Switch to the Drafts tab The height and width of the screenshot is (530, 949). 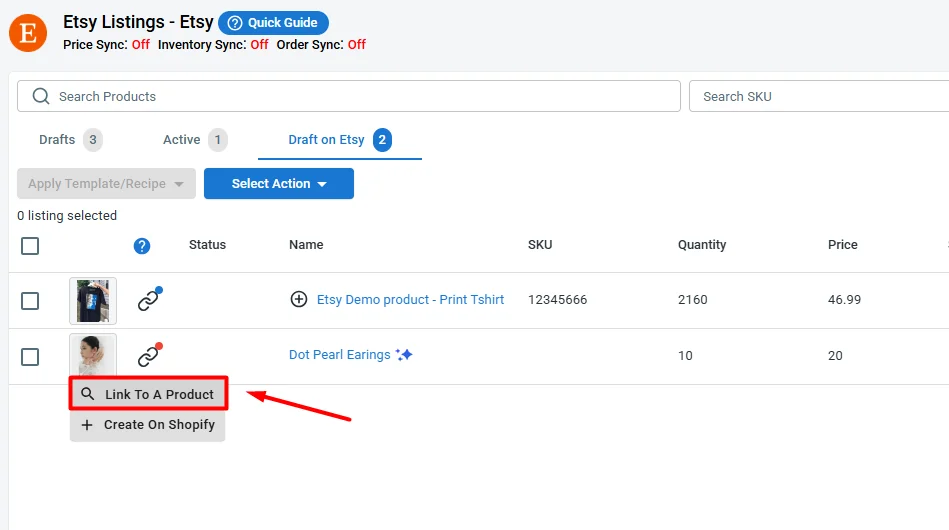point(57,140)
